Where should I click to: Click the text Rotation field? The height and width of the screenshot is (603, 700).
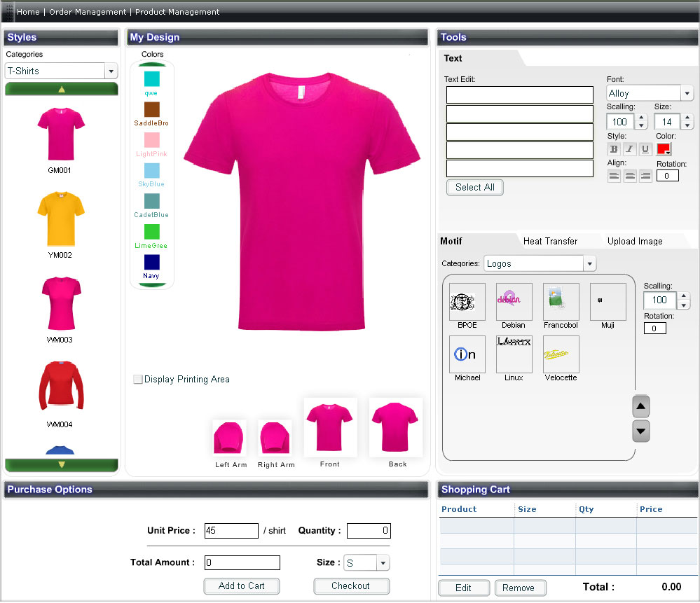(667, 176)
